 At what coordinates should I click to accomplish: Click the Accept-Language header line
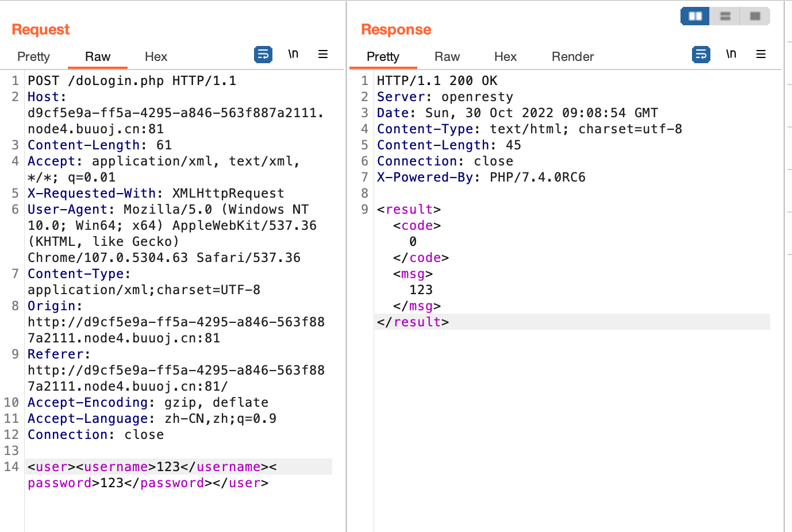tap(152, 419)
